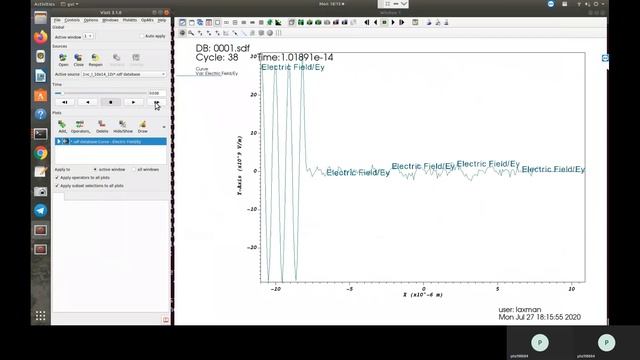Screen dimensions: 640x360
Task: Open system status menu in top bar
Action: click(591, 4)
